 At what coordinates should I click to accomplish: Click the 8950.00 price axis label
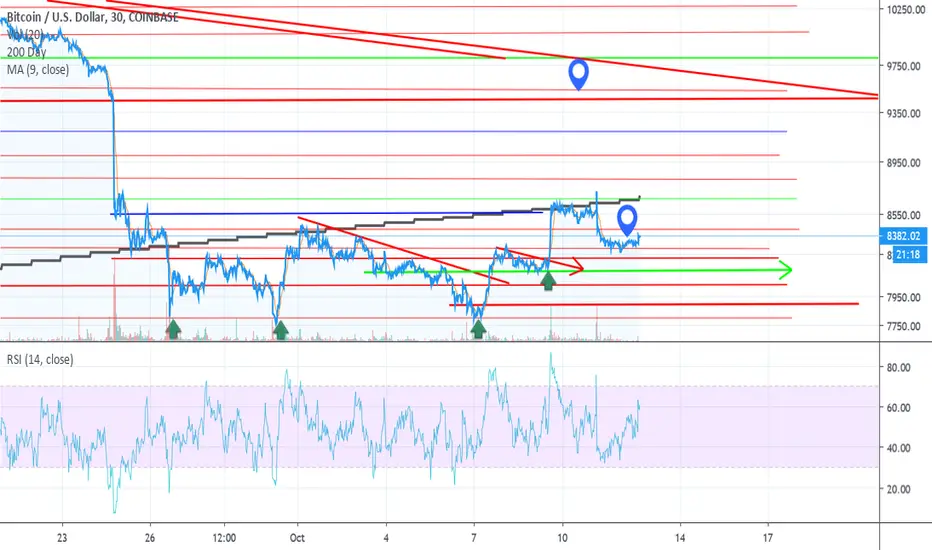click(903, 162)
